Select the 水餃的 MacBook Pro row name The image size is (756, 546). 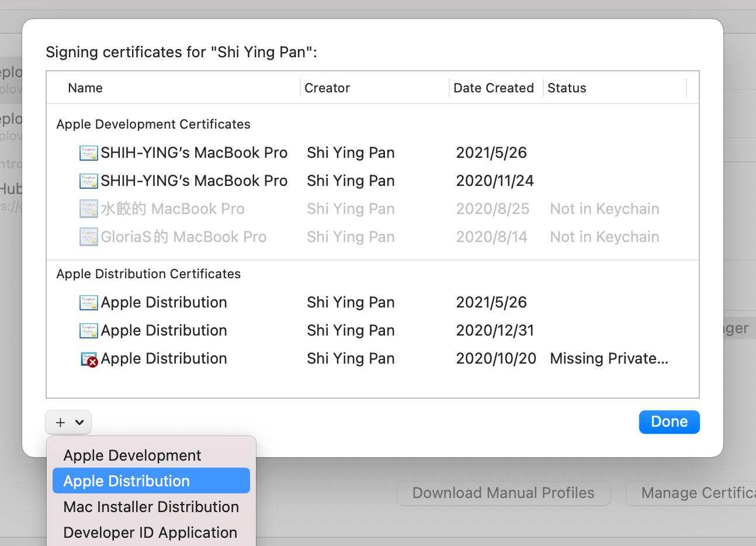coord(172,209)
